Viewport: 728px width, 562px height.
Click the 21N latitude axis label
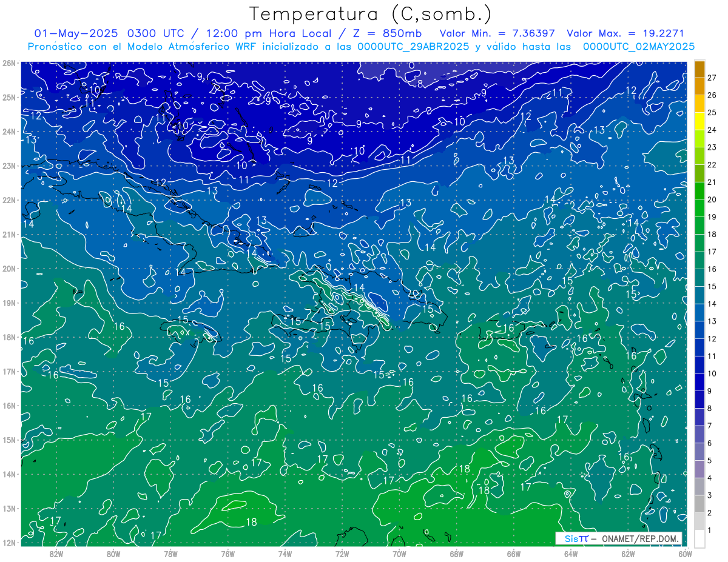tap(9, 234)
